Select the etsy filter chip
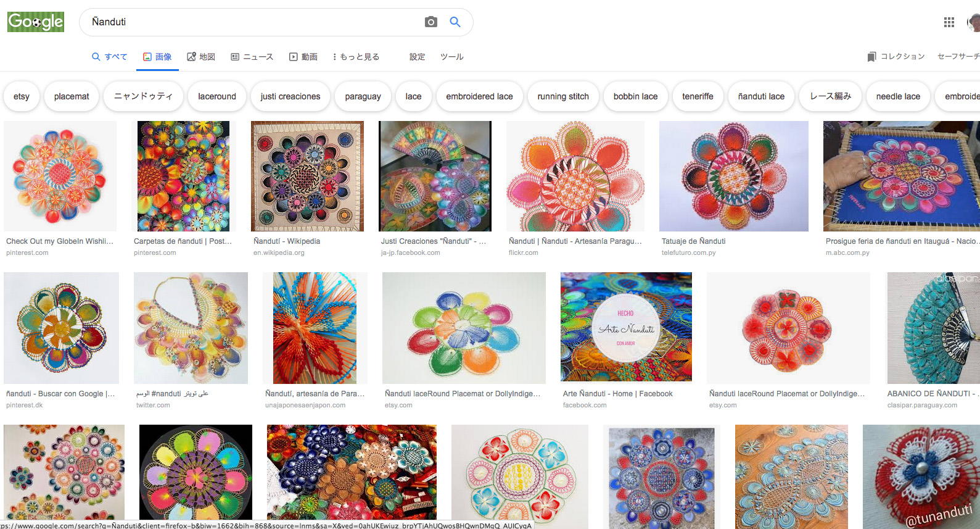This screenshot has width=980, height=529. 22,96
